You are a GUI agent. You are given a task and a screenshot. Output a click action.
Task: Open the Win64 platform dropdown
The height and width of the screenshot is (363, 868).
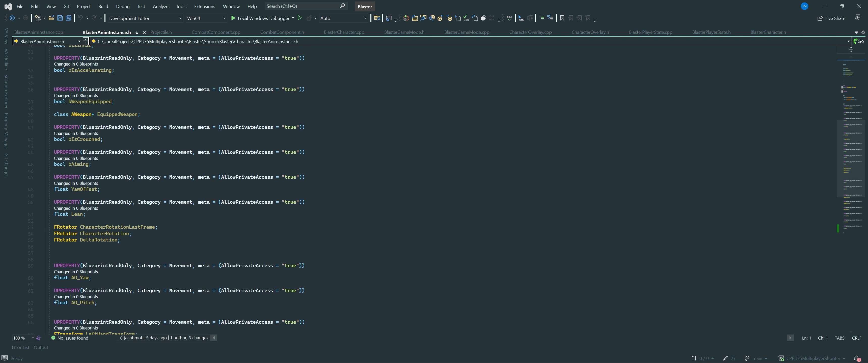[x=223, y=18]
